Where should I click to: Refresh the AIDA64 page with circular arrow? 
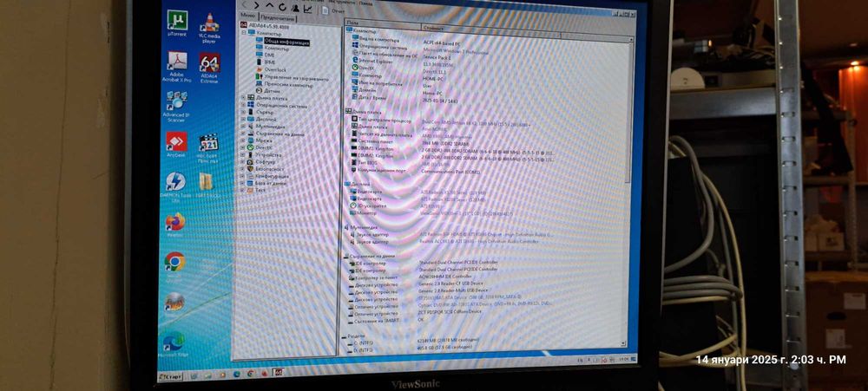click(282, 7)
